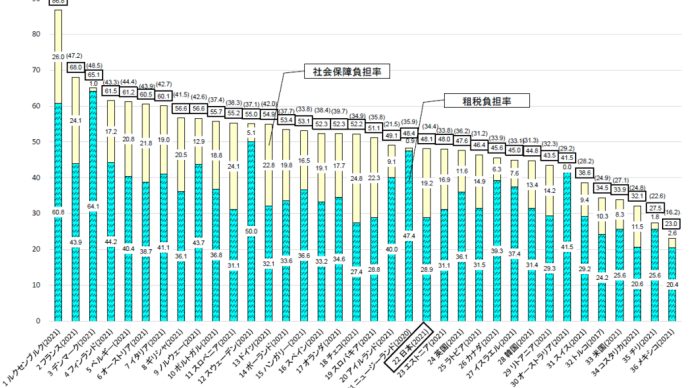Click the boxed total value 53.4
The height and width of the screenshot is (388, 690).
click(x=286, y=120)
